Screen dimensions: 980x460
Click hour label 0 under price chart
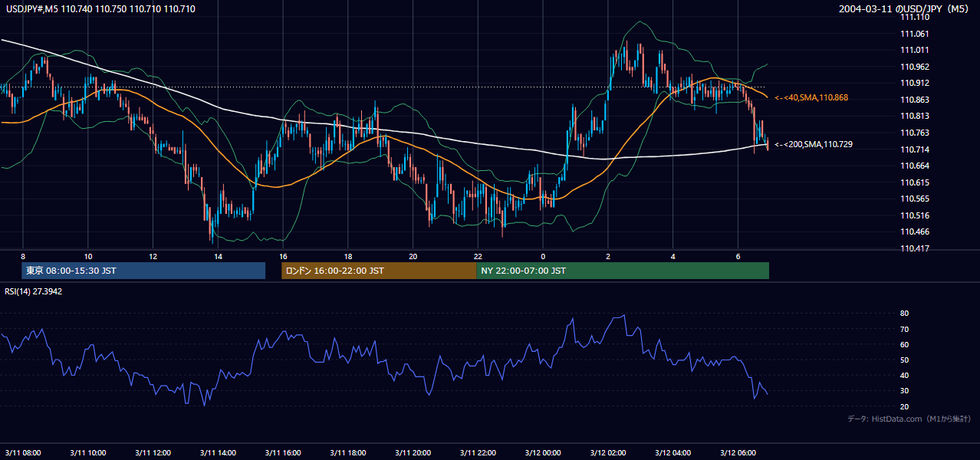point(543,256)
